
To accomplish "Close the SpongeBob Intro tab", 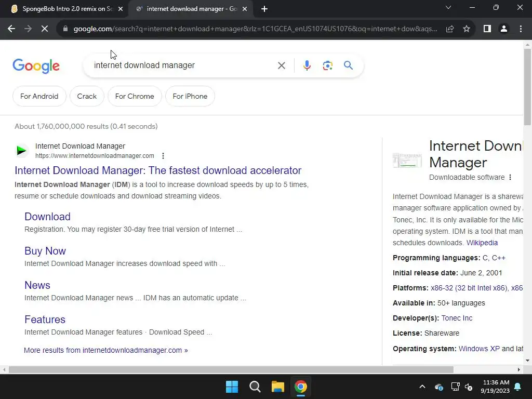I will (x=121, y=9).
